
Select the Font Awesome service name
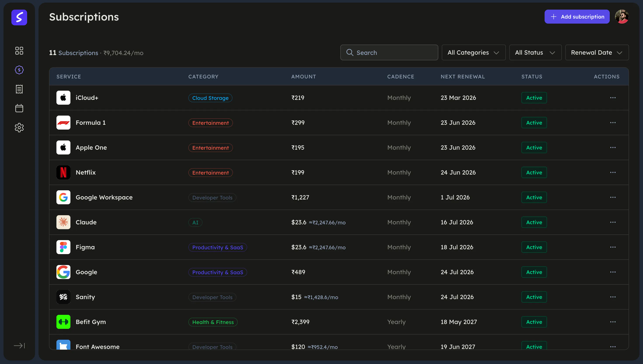pyautogui.click(x=98, y=347)
